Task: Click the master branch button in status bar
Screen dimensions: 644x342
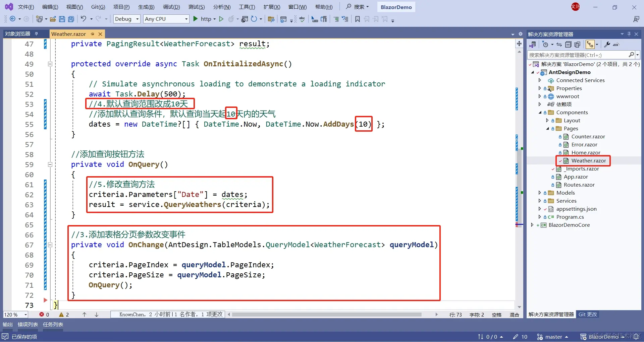Action: click(552, 337)
